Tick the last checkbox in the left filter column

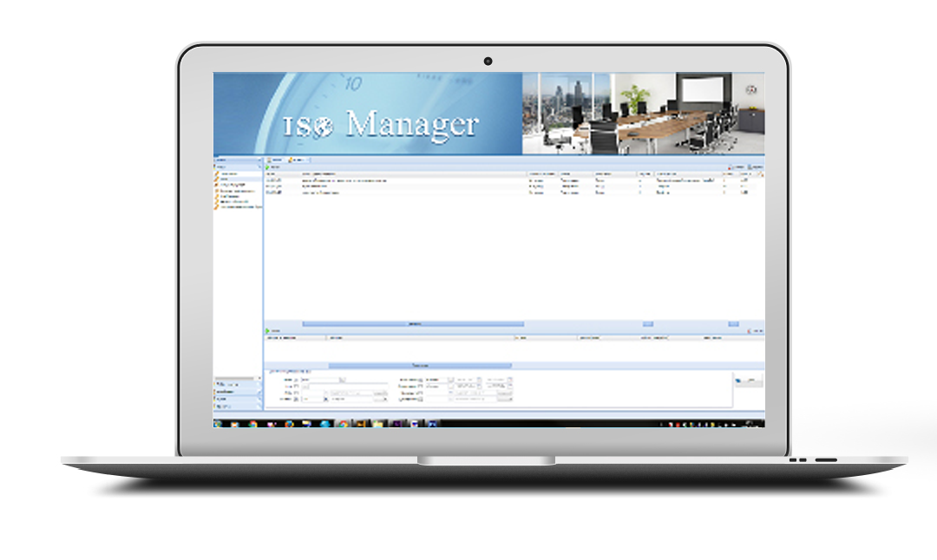click(296, 399)
